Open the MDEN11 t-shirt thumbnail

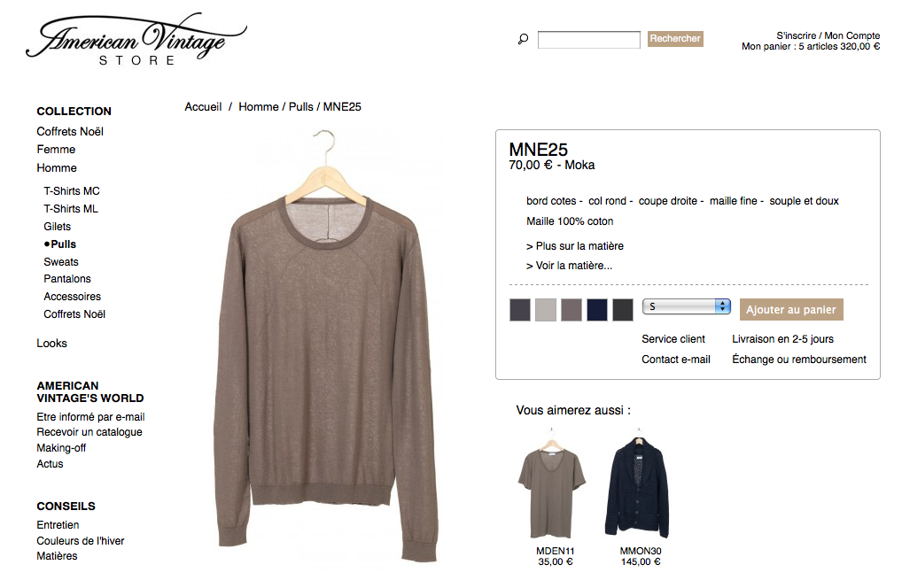click(552, 484)
